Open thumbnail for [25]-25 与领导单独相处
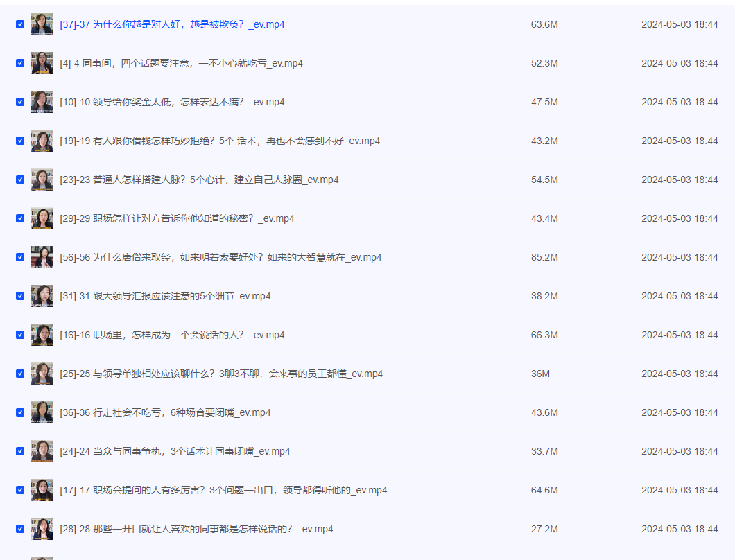 click(x=42, y=374)
